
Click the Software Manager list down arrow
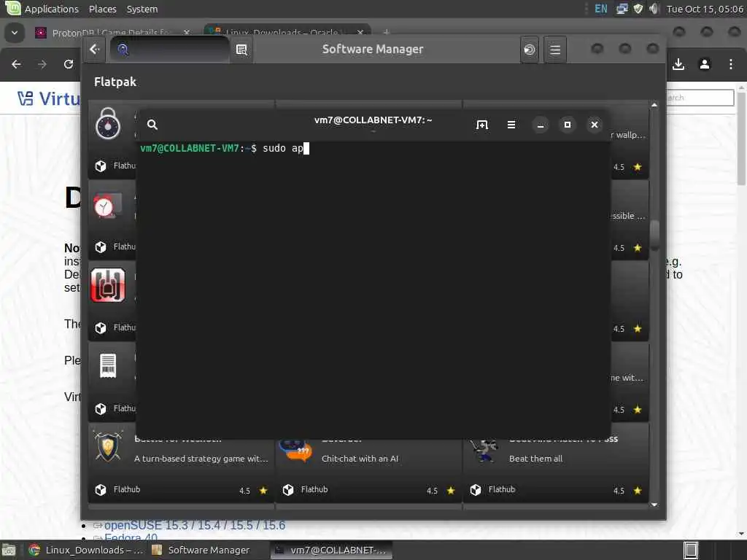tap(654, 505)
